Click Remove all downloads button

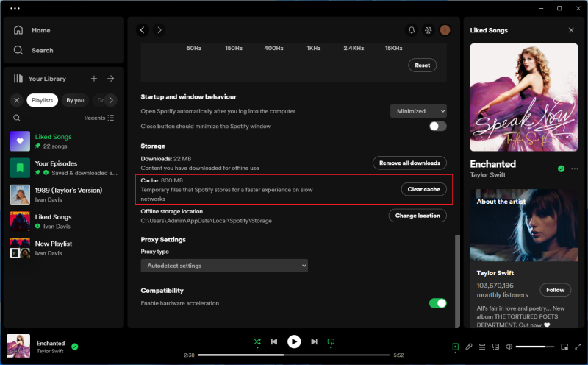coord(409,163)
